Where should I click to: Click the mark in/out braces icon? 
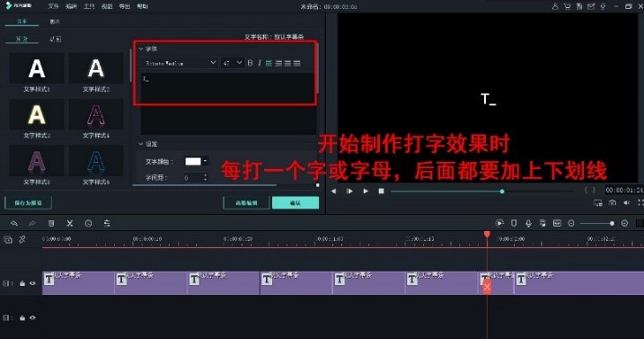590,190
